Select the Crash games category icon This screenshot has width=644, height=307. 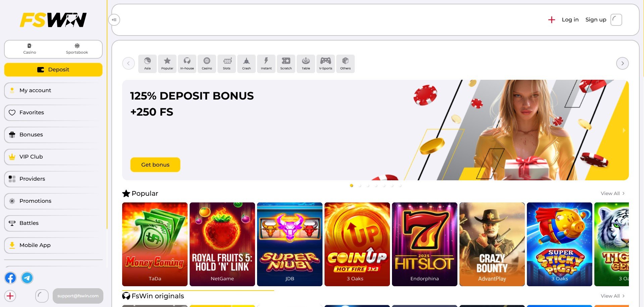click(246, 64)
